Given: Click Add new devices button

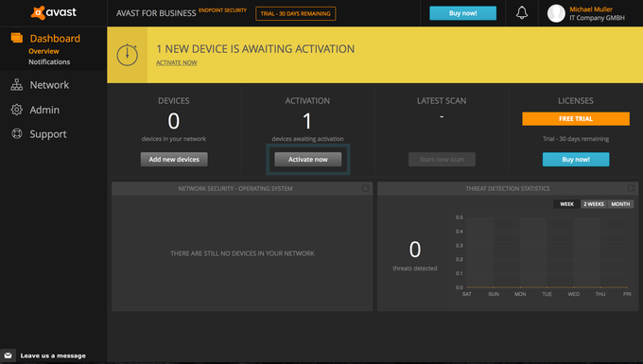Looking at the screenshot, I should click(174, 160).
